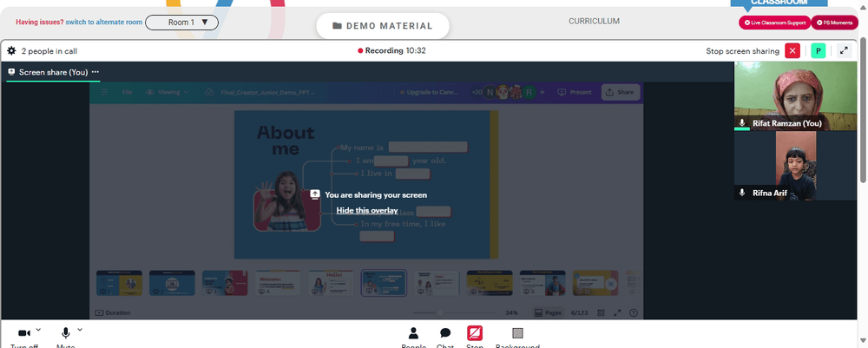Open the Room 1 dropdown
The image size is (868, 348).
point(181,23)
